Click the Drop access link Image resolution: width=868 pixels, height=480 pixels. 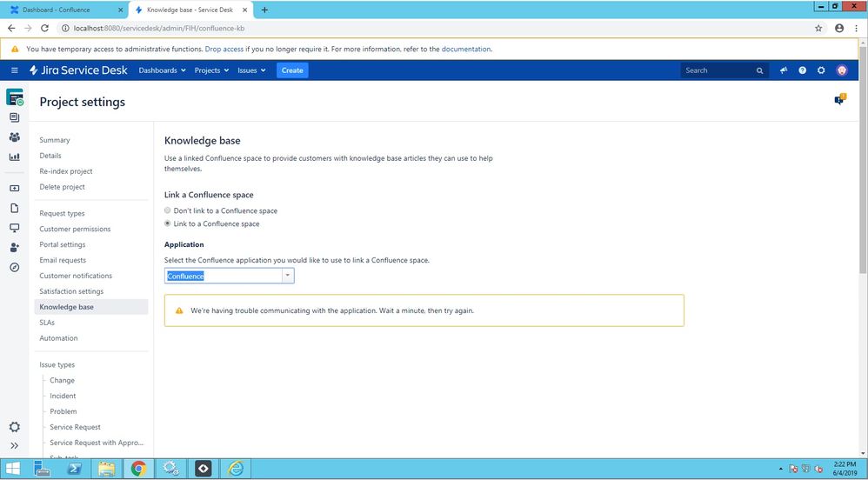[224, 49]
